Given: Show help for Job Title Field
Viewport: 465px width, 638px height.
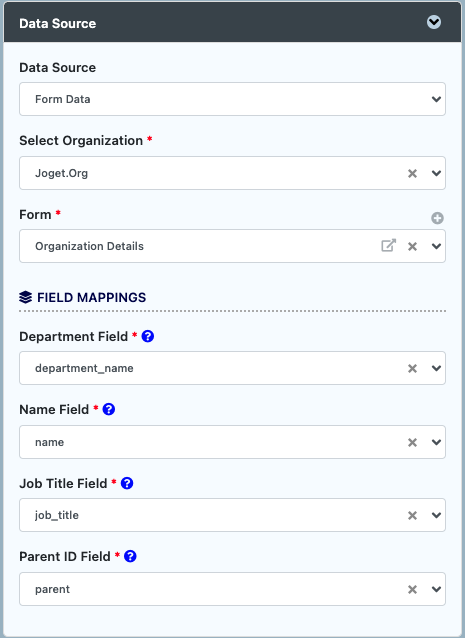Looking at the screenshot, I should [127, 483].
